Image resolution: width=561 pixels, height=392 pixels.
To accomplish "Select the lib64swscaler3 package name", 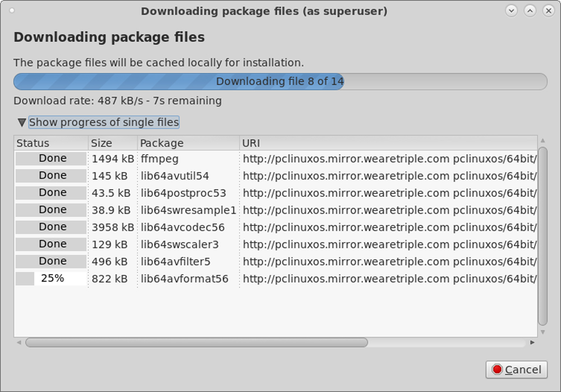I will coord(180,245).
